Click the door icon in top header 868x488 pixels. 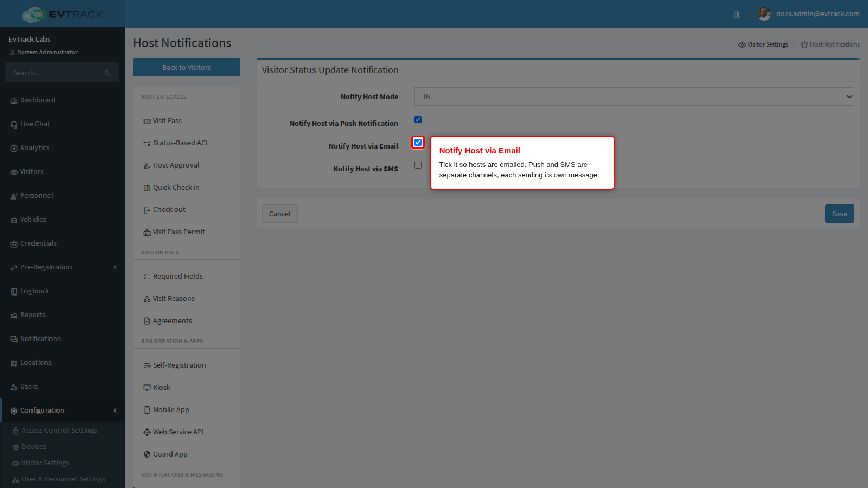click(737, 15)
